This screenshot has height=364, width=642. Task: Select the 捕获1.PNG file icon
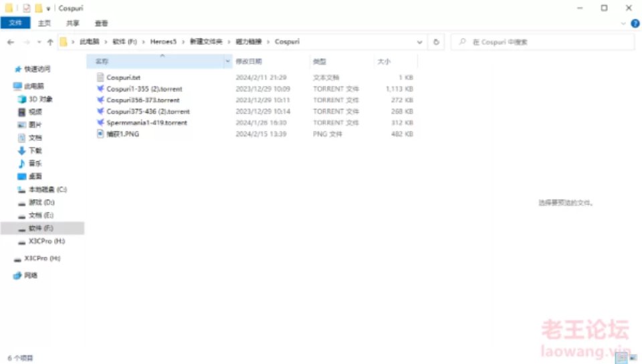pos(100,134)
